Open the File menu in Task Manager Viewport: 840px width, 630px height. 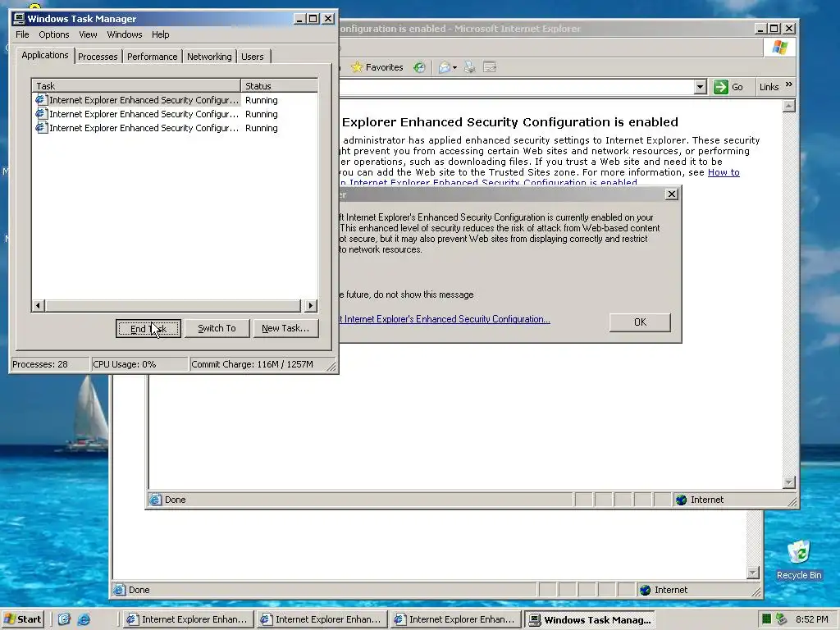[22, 34]
